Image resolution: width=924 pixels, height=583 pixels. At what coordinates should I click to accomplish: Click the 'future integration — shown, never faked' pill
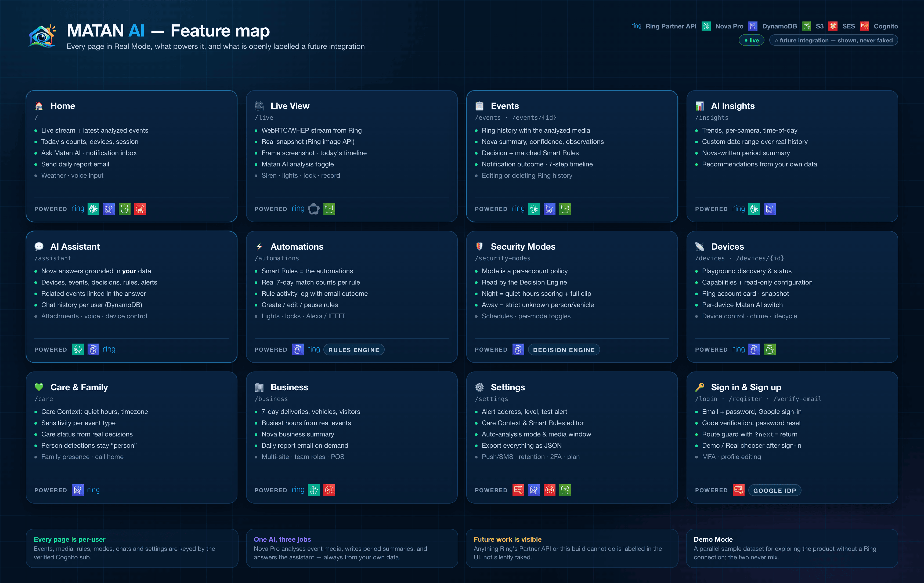pyautogui.click(x=833, y=40)
